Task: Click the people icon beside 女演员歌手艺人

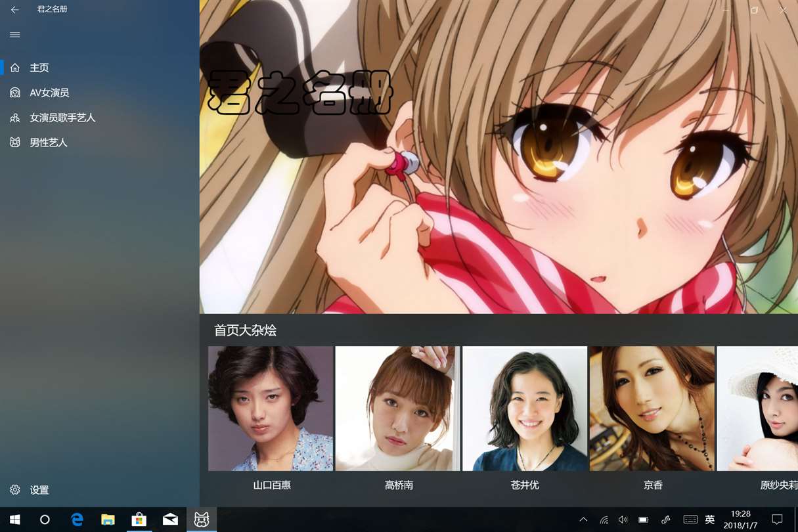Action: click(x=15, y=118)
